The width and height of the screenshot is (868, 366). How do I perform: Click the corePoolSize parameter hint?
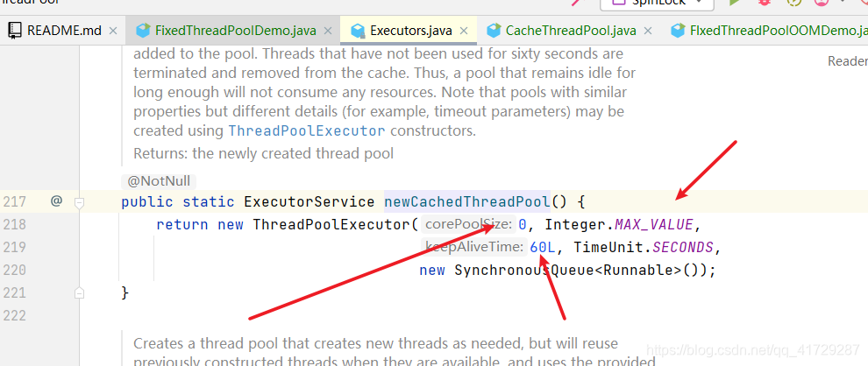[468, 224]
